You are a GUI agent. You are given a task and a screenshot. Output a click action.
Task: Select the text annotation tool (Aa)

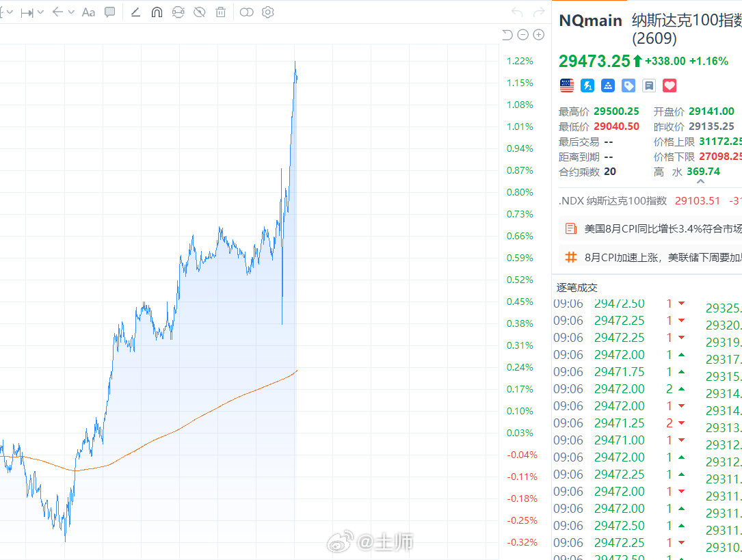[88, 12]
